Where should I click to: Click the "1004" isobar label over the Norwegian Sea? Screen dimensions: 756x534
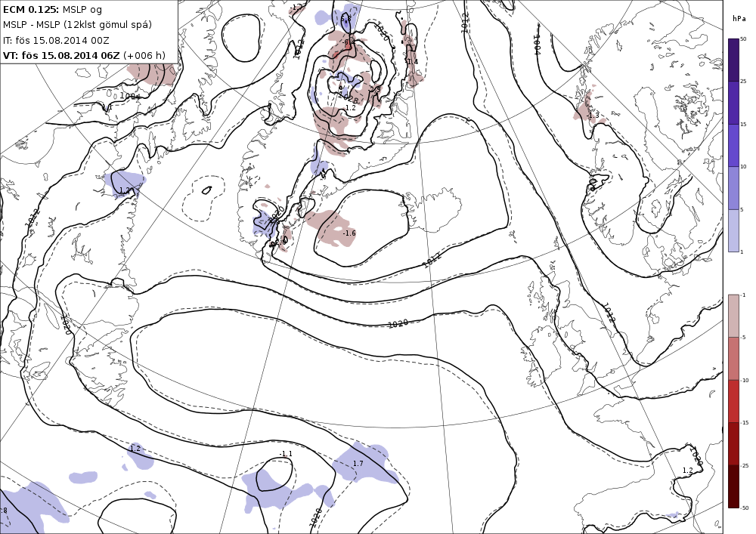click(x=537, y=44)
